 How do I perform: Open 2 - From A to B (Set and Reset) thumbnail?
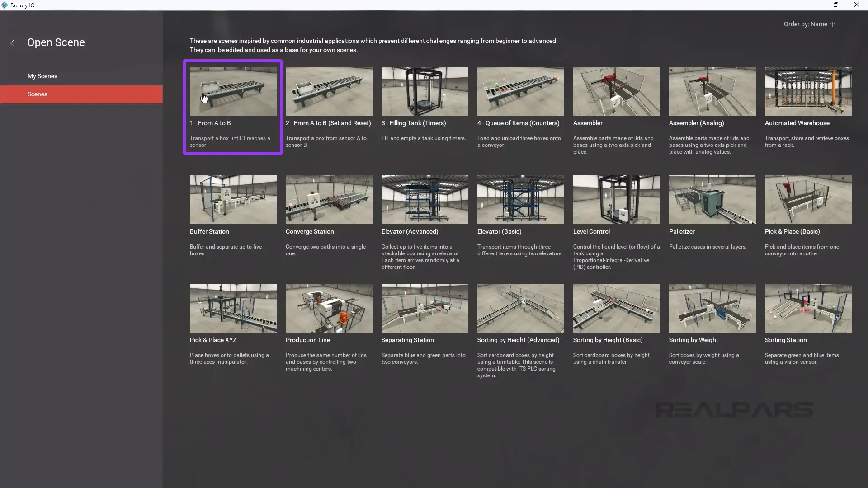coord(329,91)
